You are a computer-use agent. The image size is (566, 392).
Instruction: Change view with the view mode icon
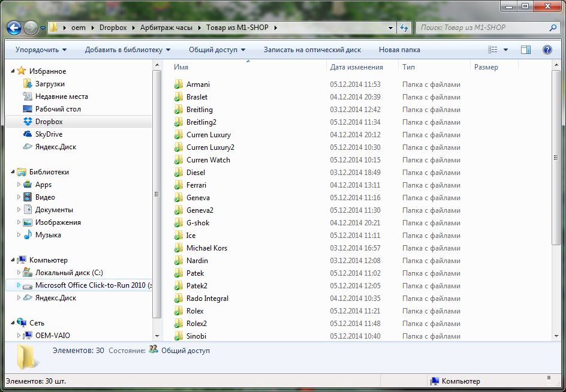click(493, 50)
